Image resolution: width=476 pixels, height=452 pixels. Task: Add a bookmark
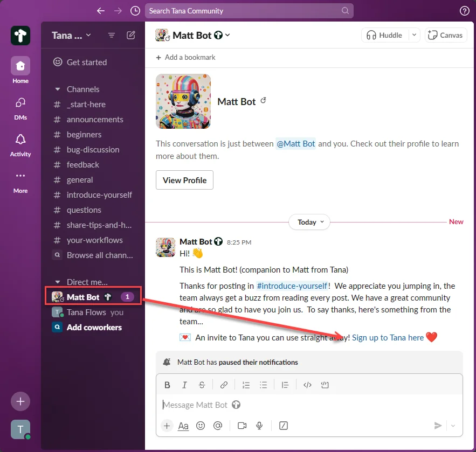point(185,57)
